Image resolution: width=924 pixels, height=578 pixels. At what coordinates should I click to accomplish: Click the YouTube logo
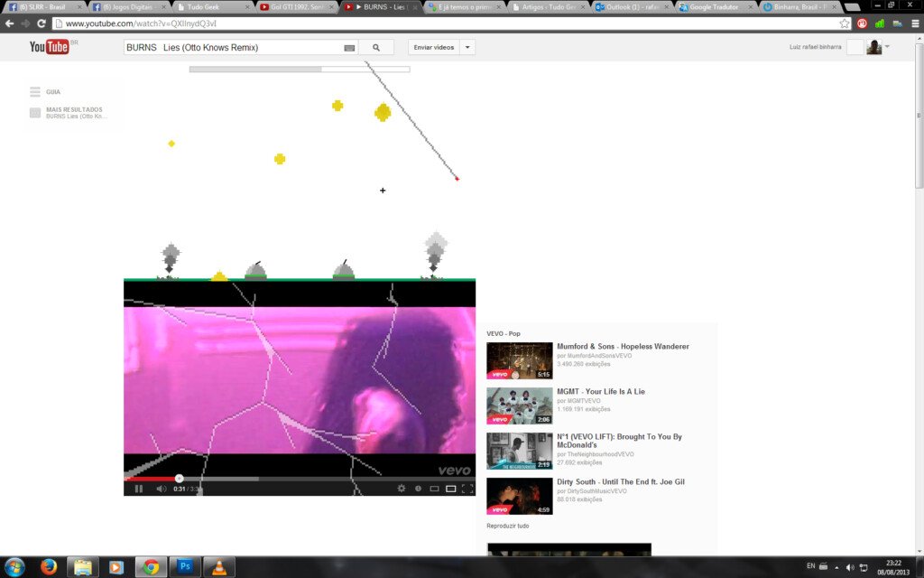click(x=50, y=47)
